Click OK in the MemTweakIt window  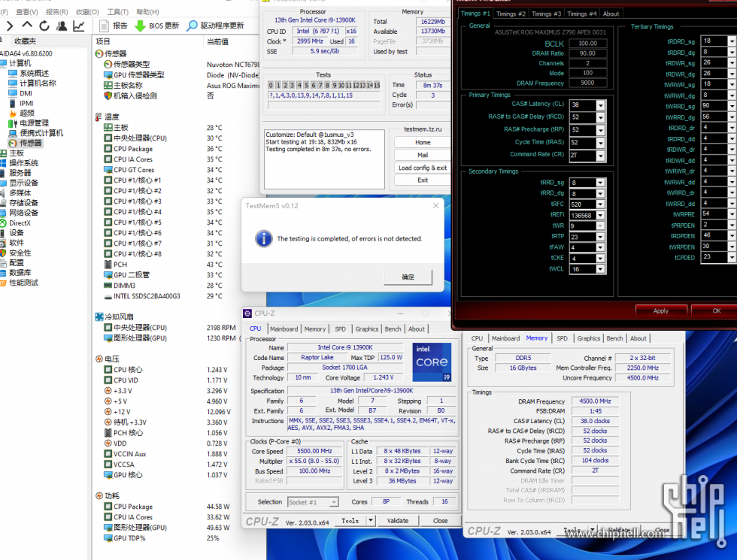click(x=716, y=311)
